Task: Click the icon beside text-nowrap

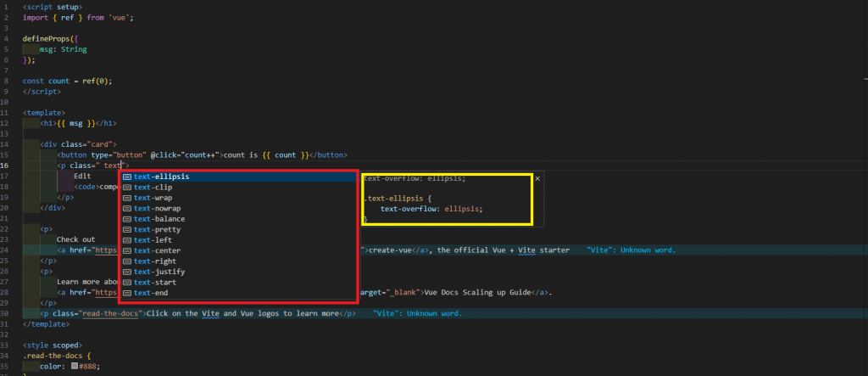Action: (127, 209)
